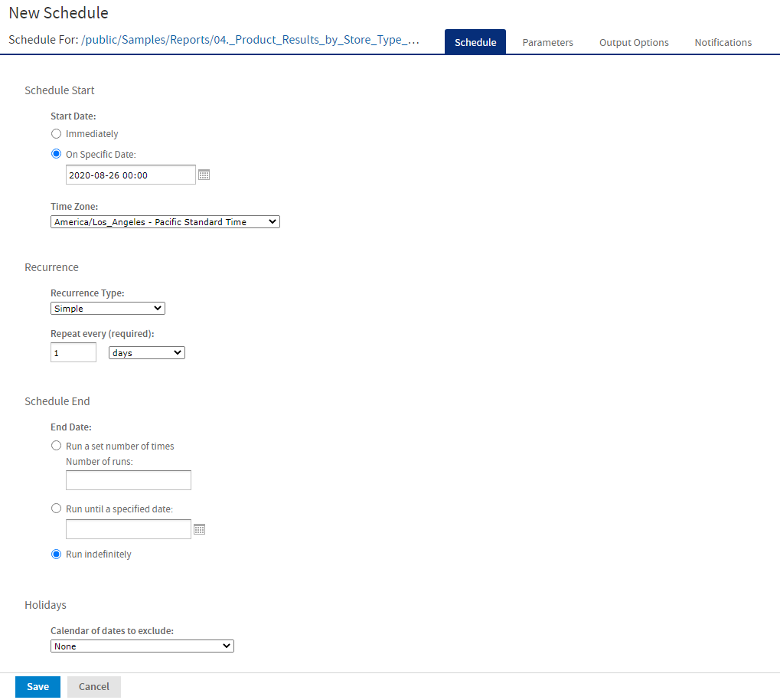Click the Holidays section heading
Viewport: 780px width, 700px height.
coord(45,605)
